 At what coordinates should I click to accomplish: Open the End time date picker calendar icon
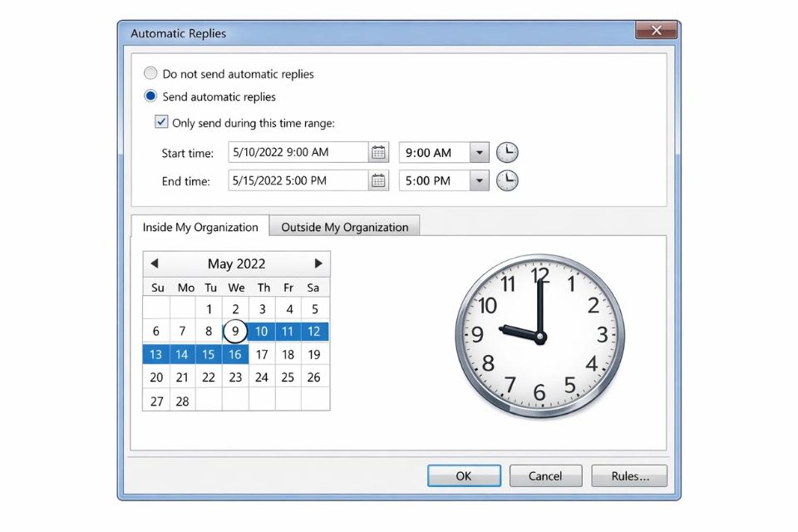[379, 180]
